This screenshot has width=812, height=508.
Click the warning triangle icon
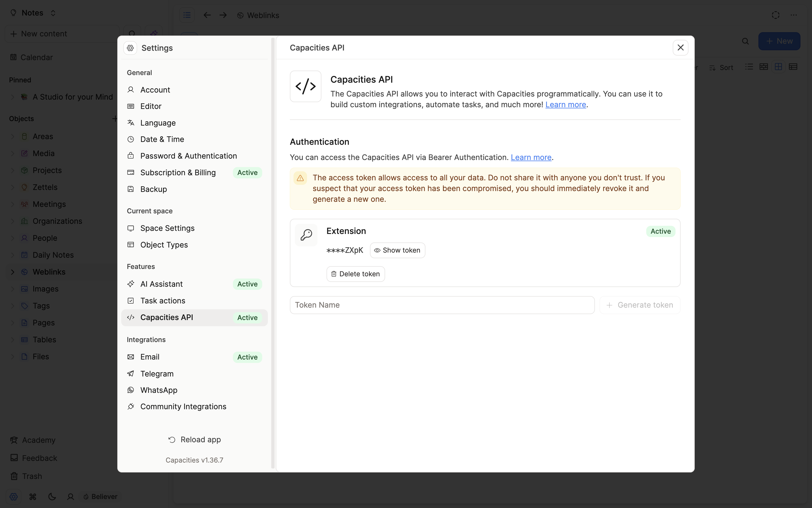click(x=300, y=178)
